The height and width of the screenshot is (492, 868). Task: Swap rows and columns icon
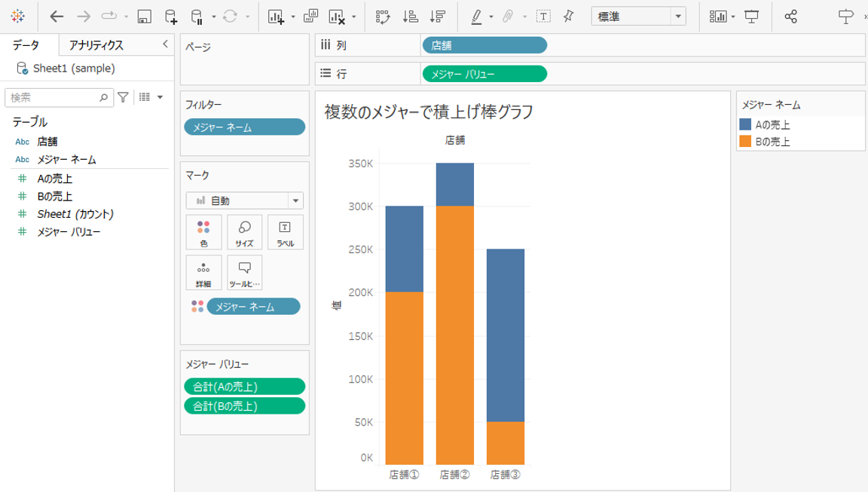click(383, 17)
